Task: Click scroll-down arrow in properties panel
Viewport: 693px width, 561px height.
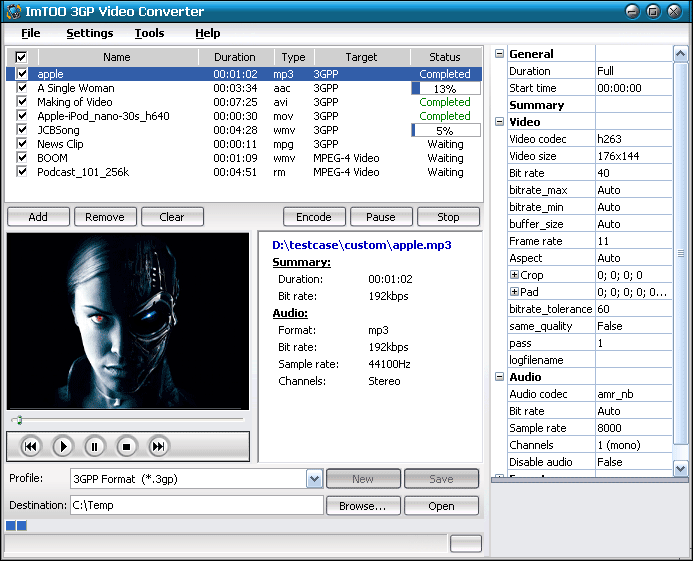Action: pos(681,468)
